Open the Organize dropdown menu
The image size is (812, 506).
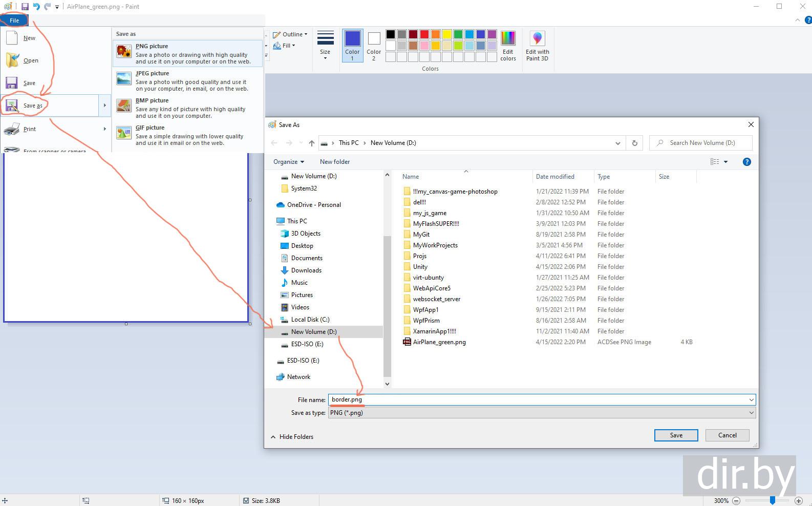[288, 162]
